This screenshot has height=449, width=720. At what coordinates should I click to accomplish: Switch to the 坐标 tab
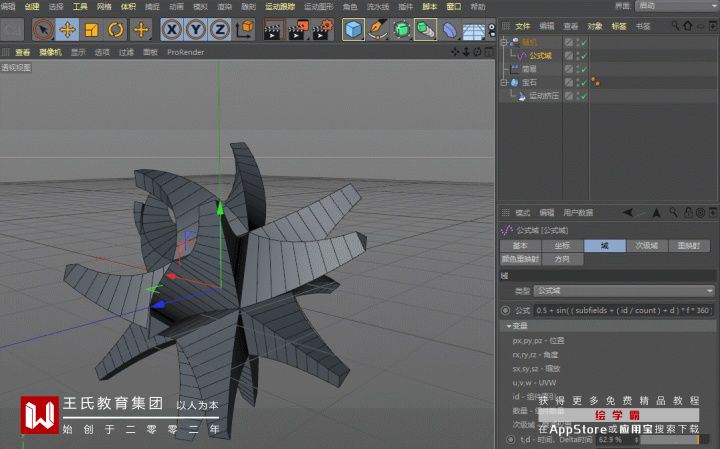click(x=562, y=246)
